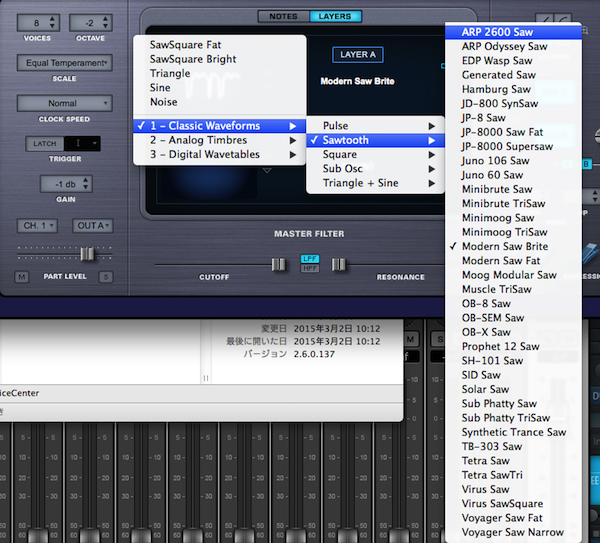Select Juno 106 Saw
600x543 pixels.
[514, 161]
